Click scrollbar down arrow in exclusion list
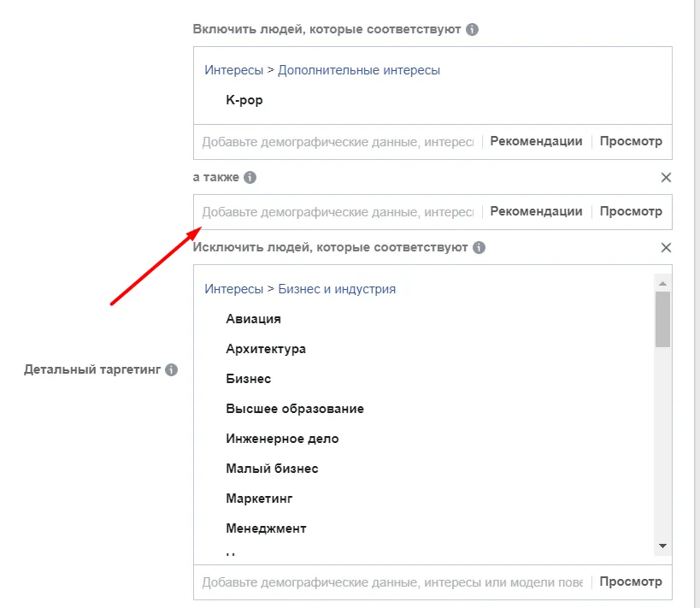 (x=662, y=546)
